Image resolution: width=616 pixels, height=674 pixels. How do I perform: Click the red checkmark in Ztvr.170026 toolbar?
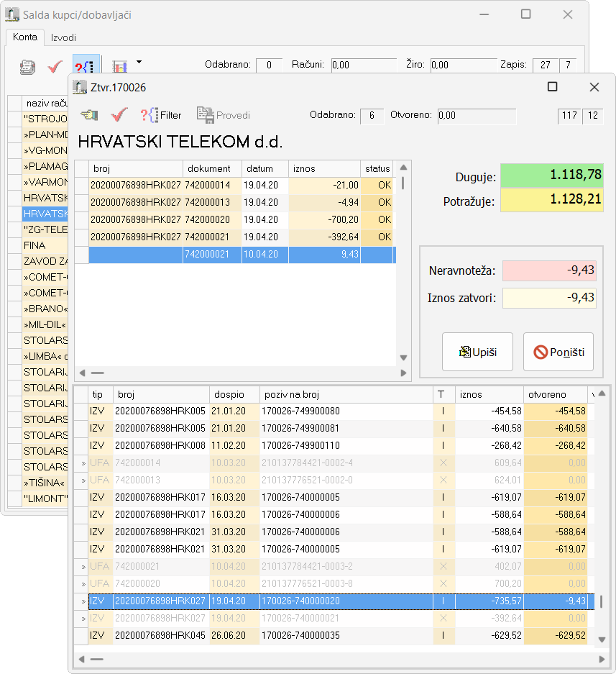119,115
